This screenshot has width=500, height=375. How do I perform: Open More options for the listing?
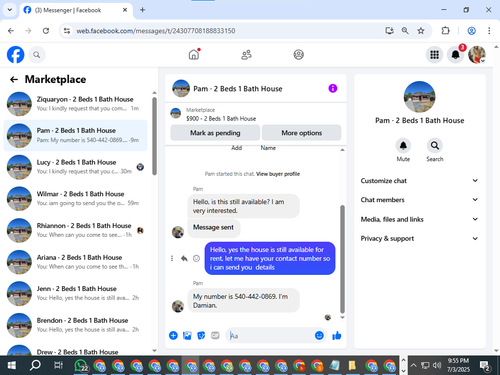302,133
